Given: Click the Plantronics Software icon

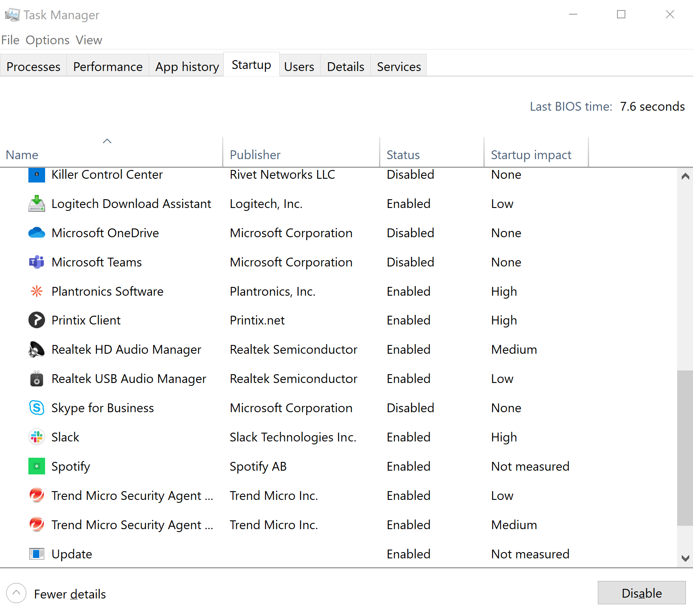Looking at the screenshot, I should pyautogui.click(x=37, y=291).
